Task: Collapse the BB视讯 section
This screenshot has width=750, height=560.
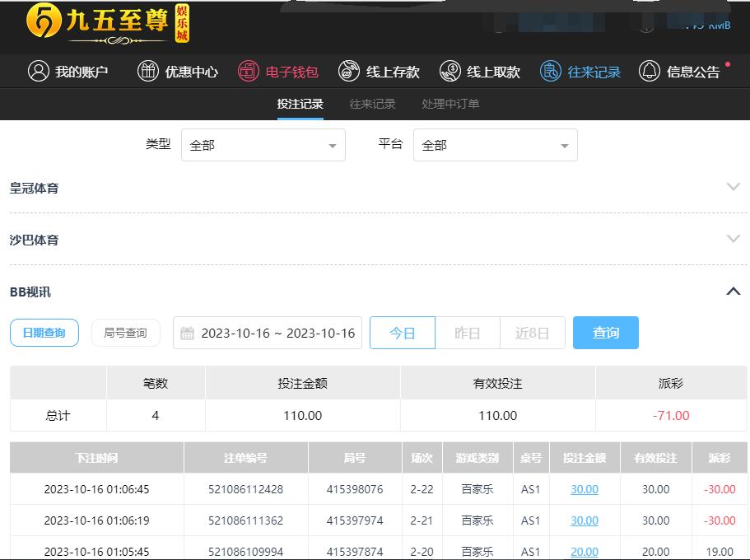Action: [x=733, y=292]
